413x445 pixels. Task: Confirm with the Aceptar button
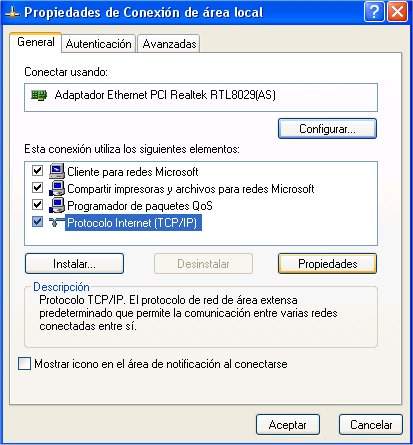288,425
